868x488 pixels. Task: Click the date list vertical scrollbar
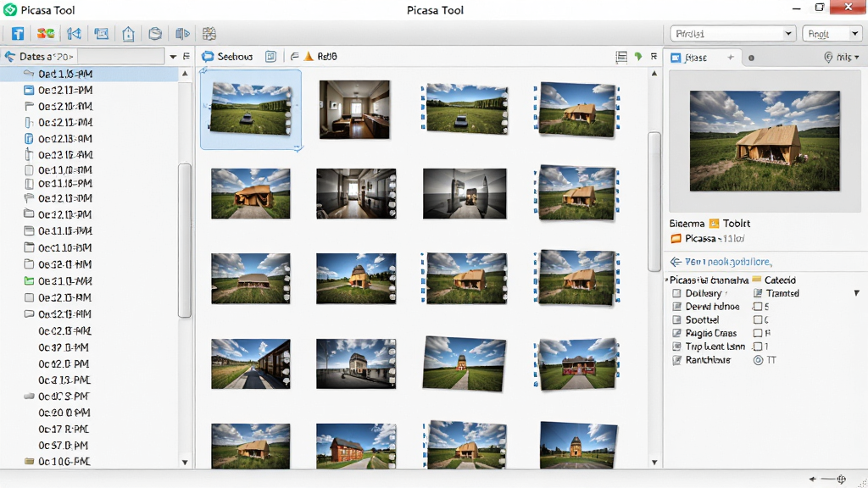tap(185, 240)
